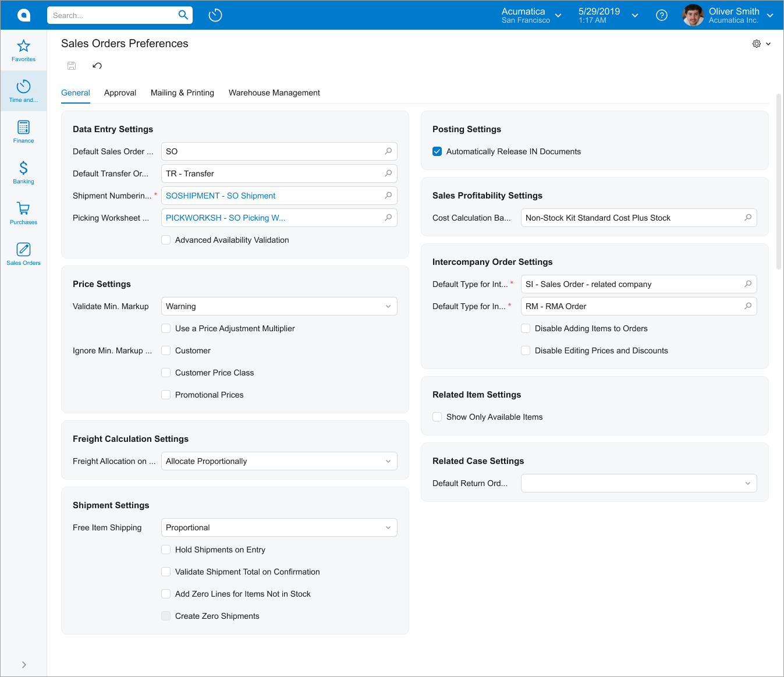Click the help question mark icon

click(661, 15)
